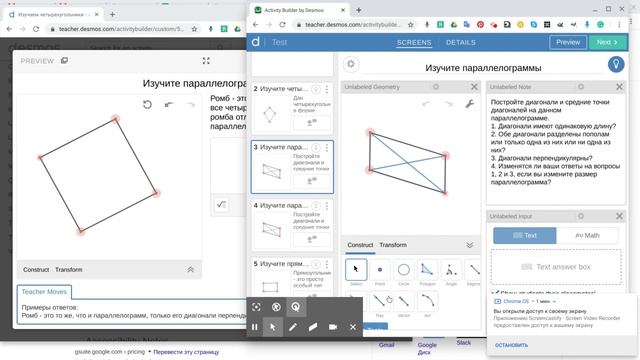Delete the Unlabeled Note component
This screenshot has width=640, height=360.
click(x=619, y=87)
